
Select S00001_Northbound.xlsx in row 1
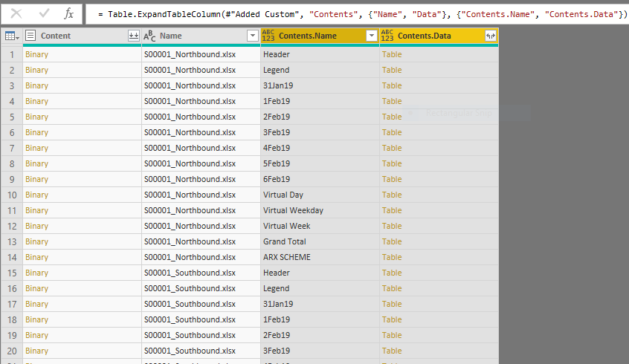pos(201,54)
